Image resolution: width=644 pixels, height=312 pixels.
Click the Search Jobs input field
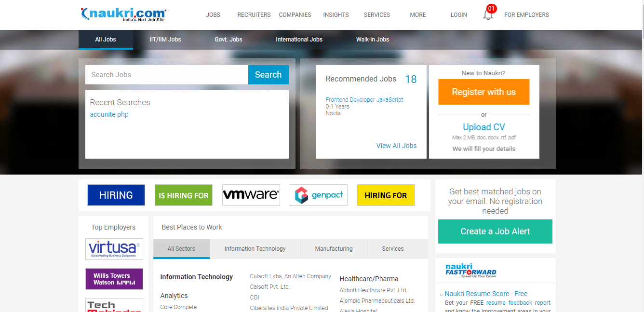coord(166,75)
